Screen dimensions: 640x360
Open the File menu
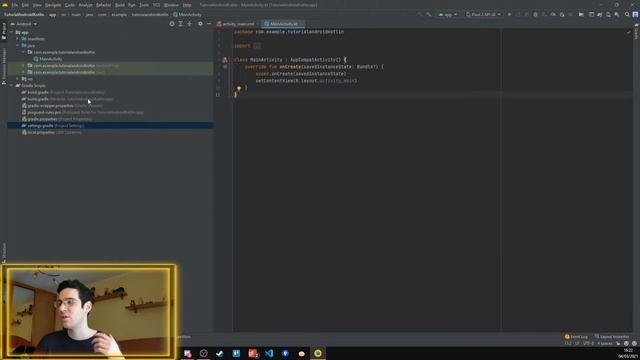tap(15, 5)
